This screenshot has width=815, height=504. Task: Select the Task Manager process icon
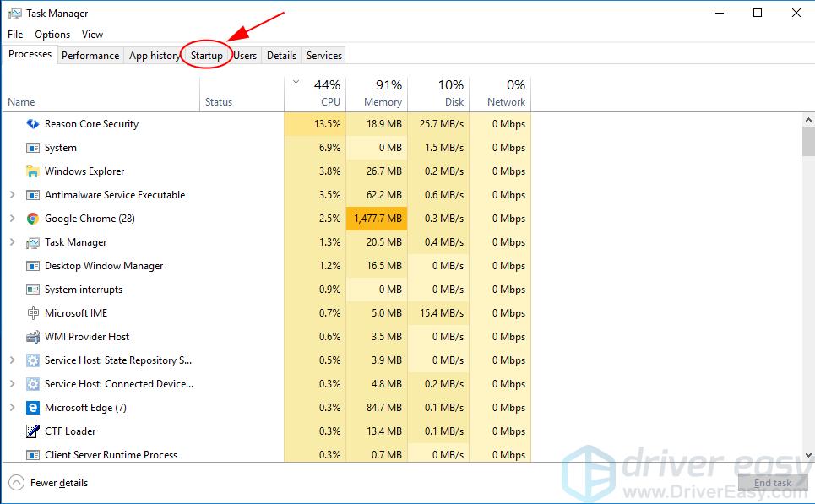[x=33, y=242]
